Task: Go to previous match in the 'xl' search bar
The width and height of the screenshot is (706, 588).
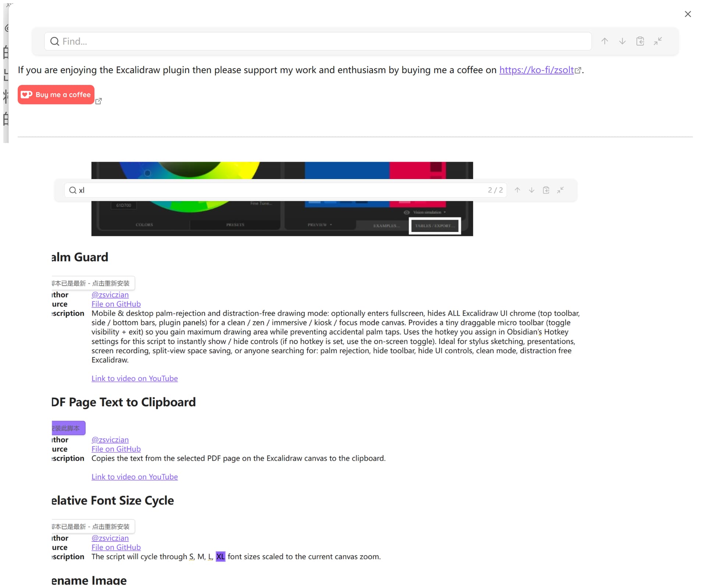Action: pyautogui.click(x=517, y=190)
